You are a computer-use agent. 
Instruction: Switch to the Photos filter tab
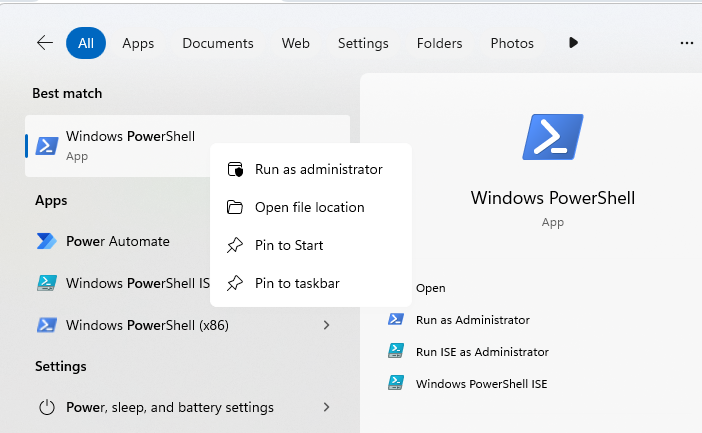click(512, 43)
